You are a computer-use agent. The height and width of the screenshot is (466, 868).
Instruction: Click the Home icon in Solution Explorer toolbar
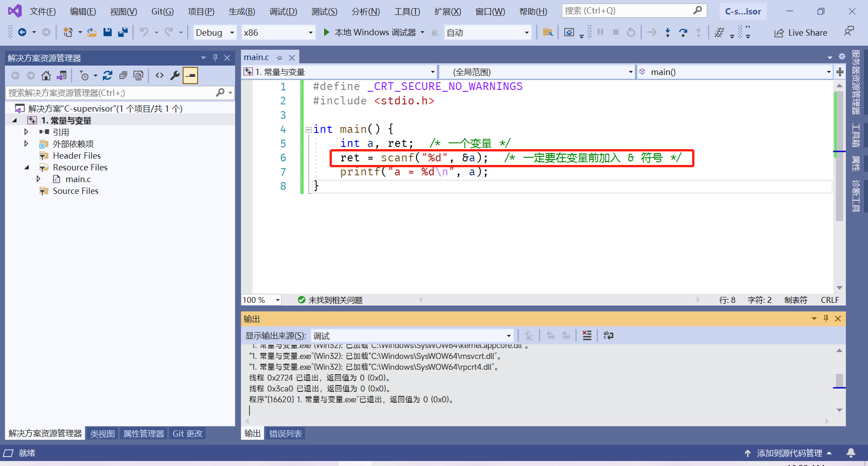pyautogui.click(x=46, y=75)
